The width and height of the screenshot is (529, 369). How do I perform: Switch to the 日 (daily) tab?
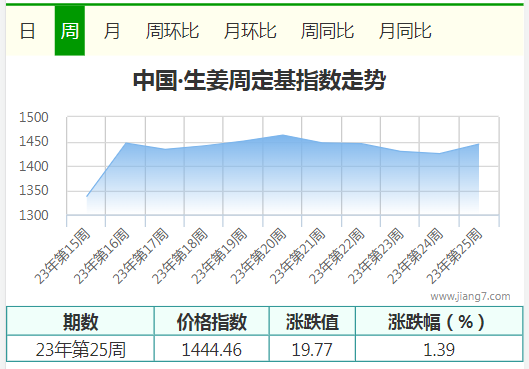[27, 31]
